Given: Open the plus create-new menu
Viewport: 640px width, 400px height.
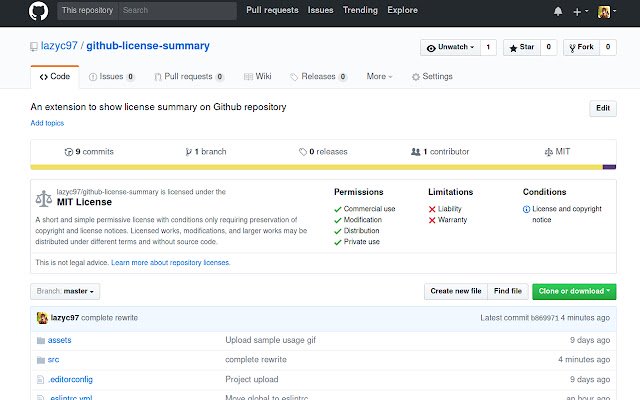Looking at the screenshot, I should click(580, 12).
